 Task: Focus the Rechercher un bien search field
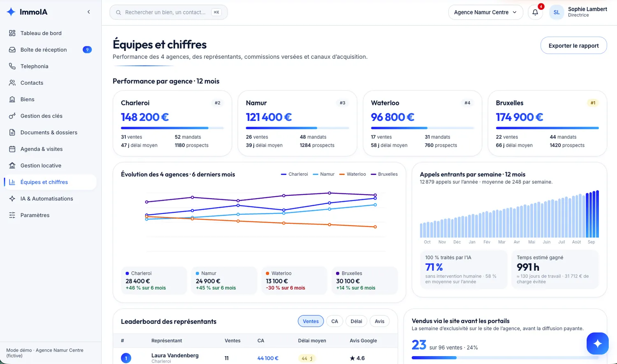pos(169,12)
